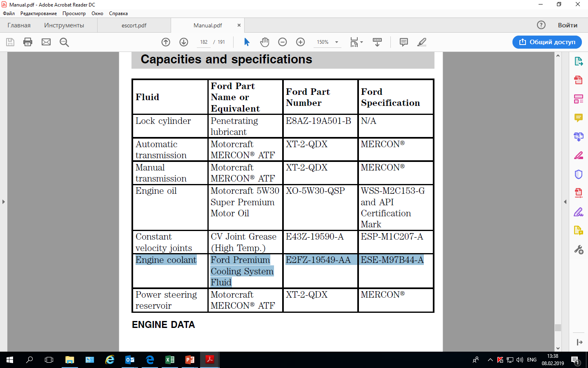Viewport: 588px width, 368px height.
Task: Zoom in with the plus icon
Action: [x=301, y=42]
